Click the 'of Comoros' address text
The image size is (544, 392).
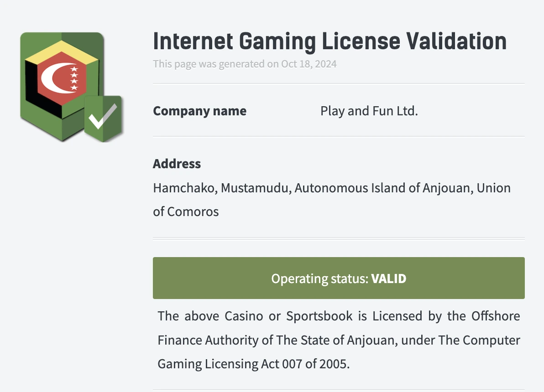click(x=186, y=211)
